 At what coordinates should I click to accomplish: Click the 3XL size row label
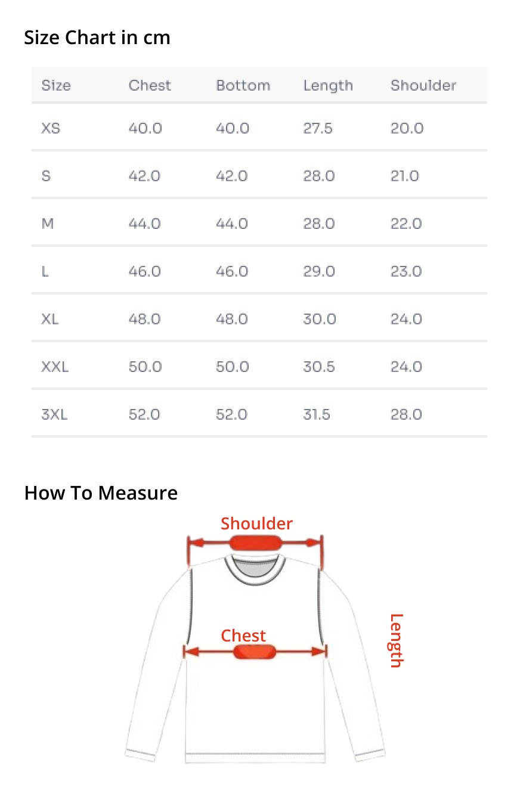pos(54,414)
